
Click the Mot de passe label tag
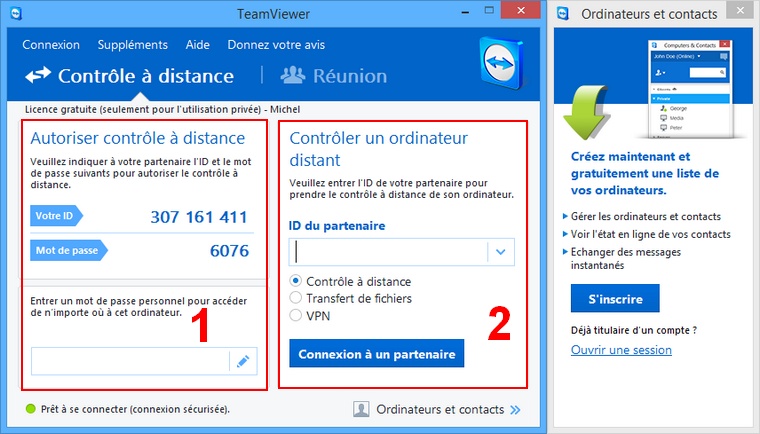pos(69,250)
